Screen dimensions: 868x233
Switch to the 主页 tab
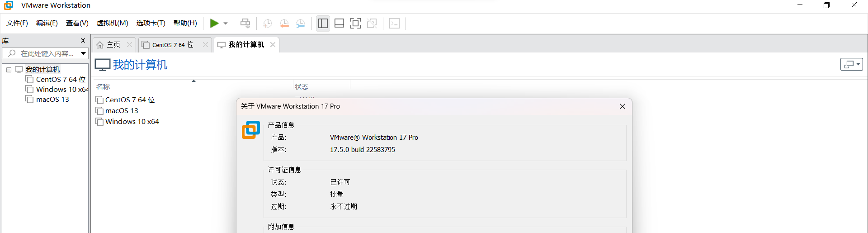coord(113,45)
